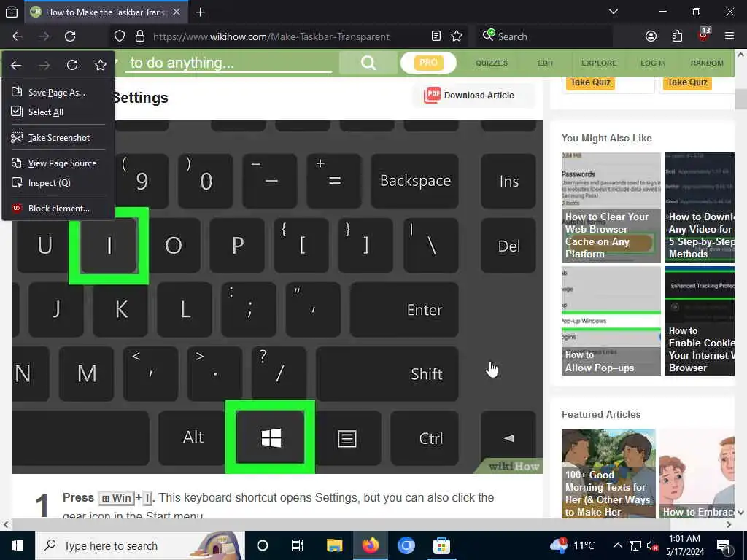747x560 pixels.
Task: Click the muted volume tray icon
Action: 652,545
